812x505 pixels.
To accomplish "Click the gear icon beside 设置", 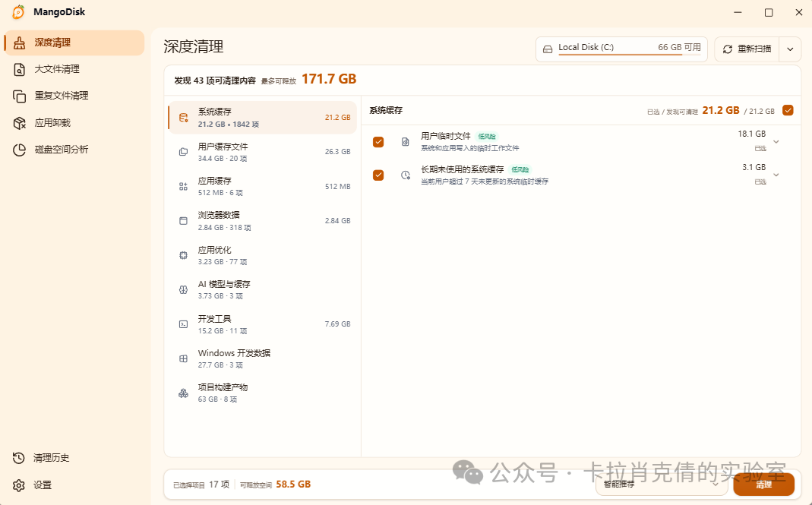I will point(19,485).
